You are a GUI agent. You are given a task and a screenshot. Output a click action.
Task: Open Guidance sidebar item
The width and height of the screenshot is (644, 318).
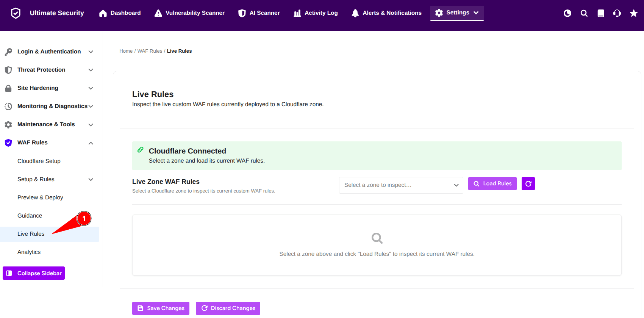[30, 216]
